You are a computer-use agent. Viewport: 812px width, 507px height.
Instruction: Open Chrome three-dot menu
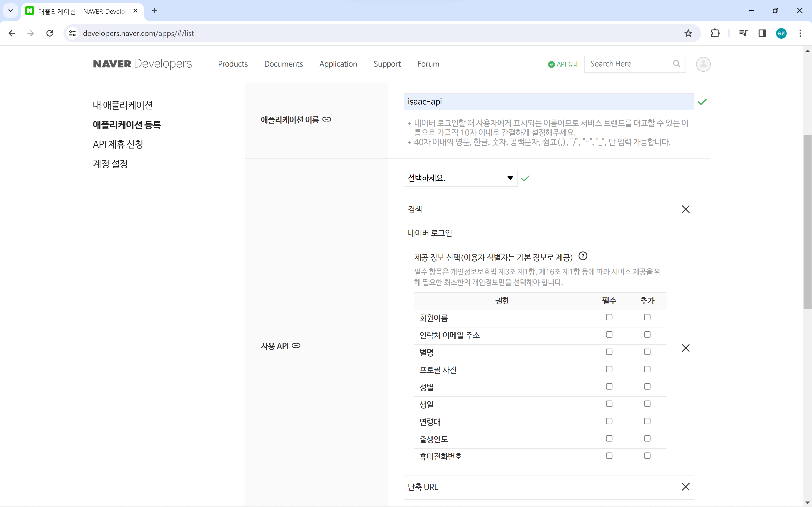800,33
